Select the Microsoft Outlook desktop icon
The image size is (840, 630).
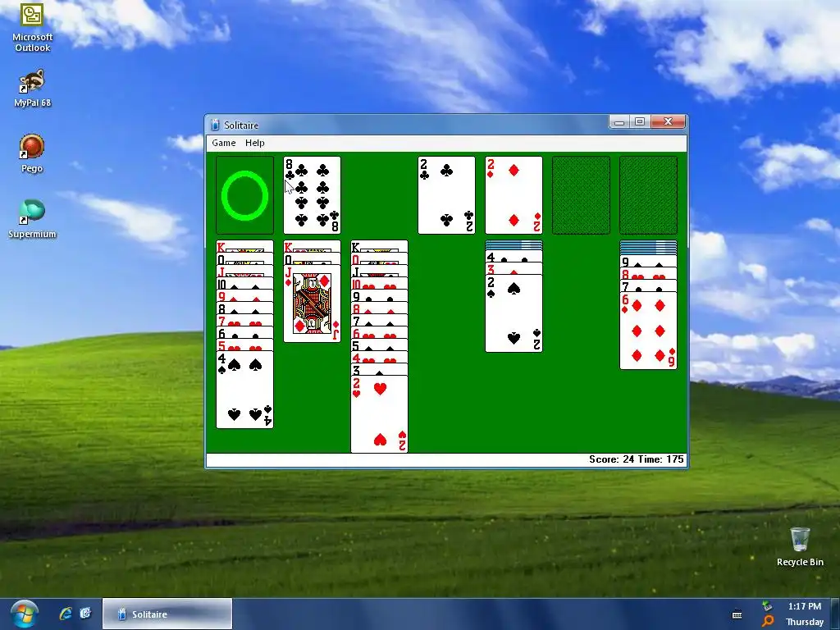tap(32, 28)
